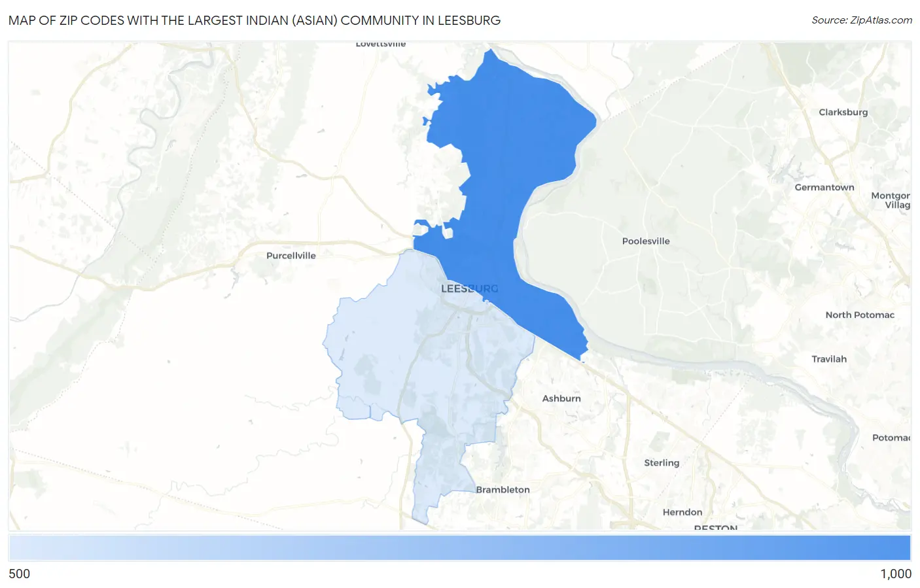Click the Purcellville map label
Viewport: 920px width, 588px height.
(291, 256)
